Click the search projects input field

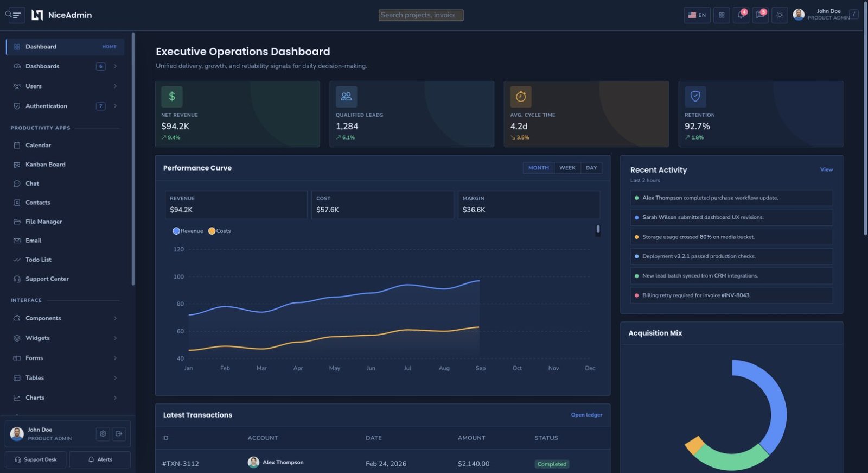click(x=421, y=15)
